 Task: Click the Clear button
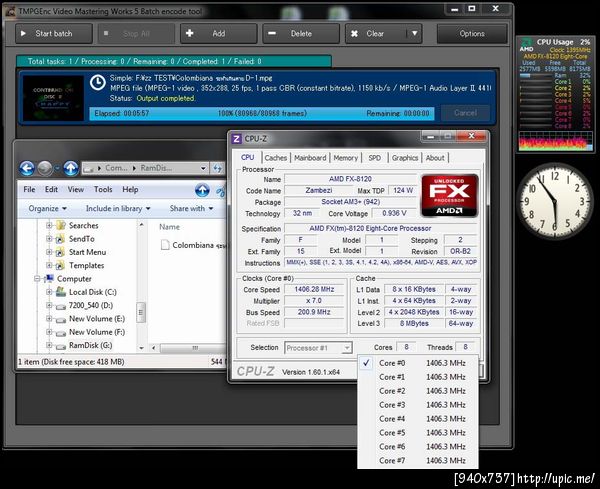tap(376, 34)
